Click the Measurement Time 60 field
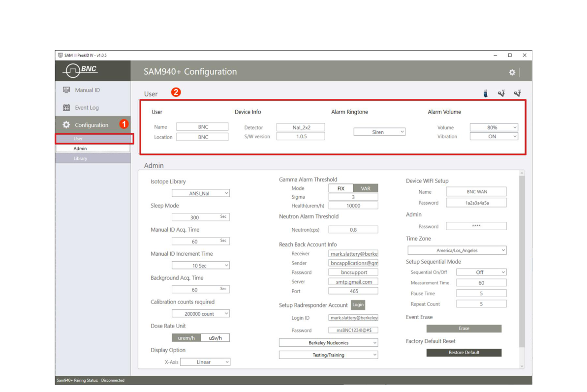Screen dimensions: 587x392 [481, 283]
